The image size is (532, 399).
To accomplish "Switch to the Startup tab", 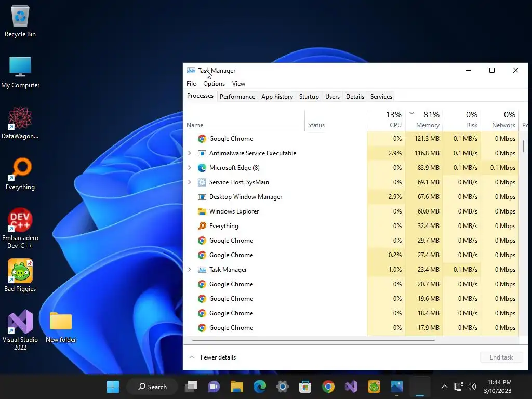I will click(309, 97).
